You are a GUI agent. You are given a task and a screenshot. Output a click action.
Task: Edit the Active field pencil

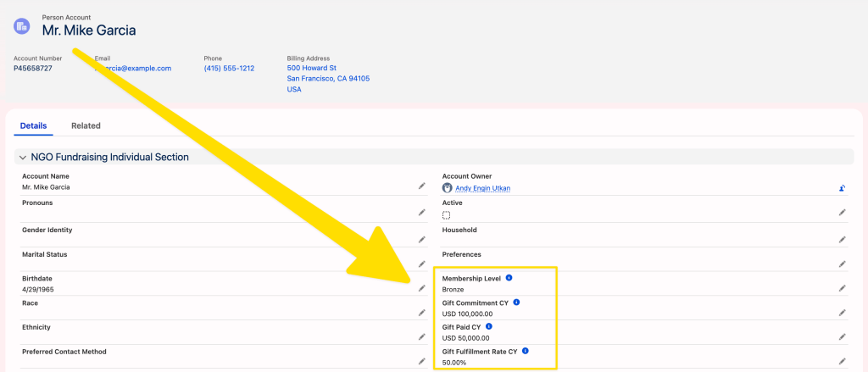click(x=842, y=213)
